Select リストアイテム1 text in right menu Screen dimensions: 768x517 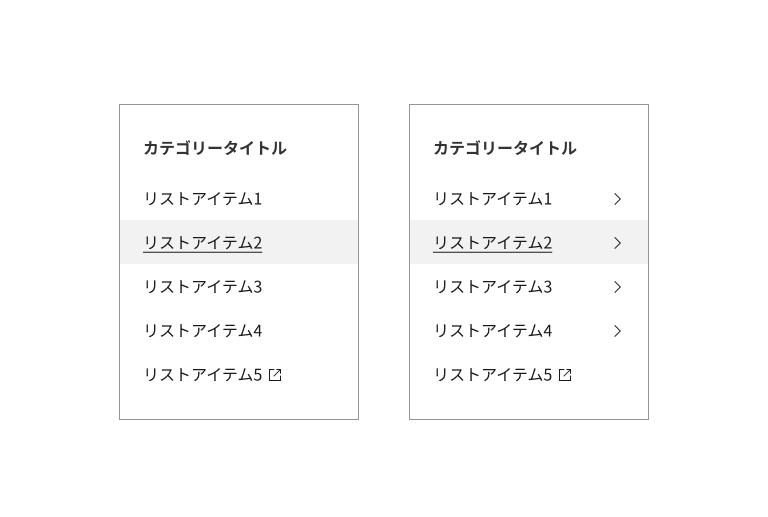pos(492,199)
